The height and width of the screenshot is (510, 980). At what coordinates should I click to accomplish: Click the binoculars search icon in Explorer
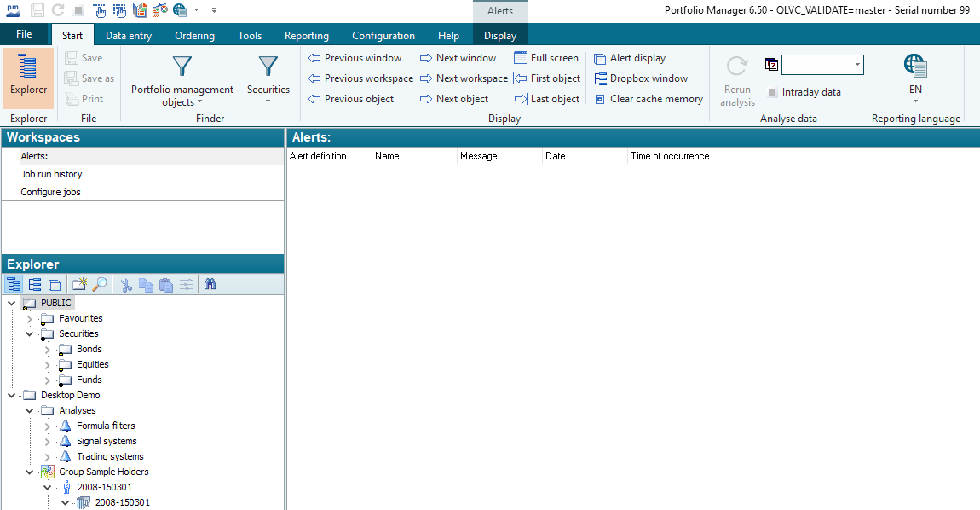click(x=210, y=285)
